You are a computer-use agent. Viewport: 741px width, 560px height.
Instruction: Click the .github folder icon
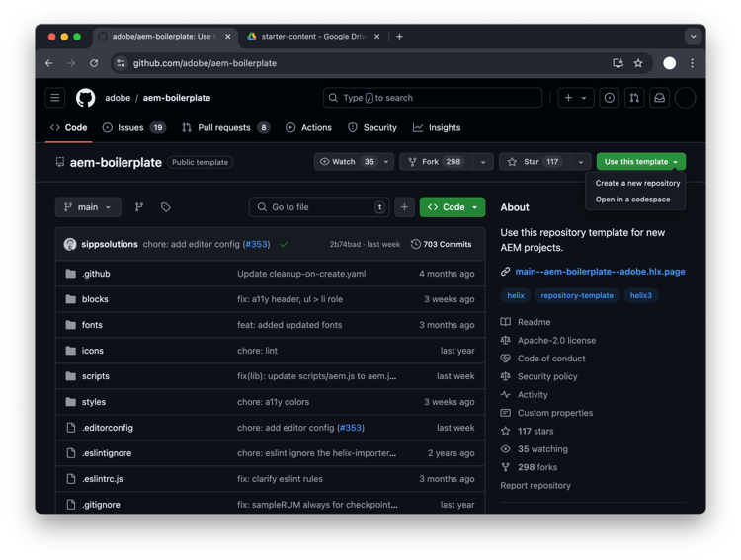(x=71, y=274)
